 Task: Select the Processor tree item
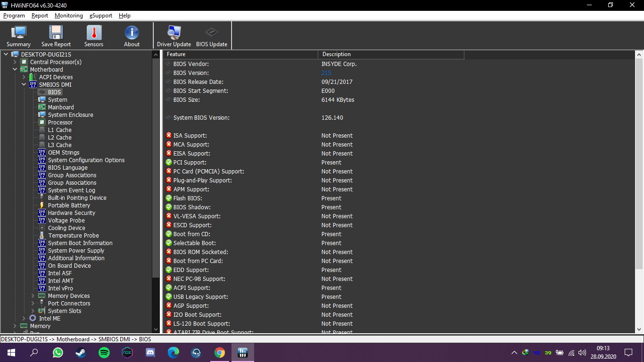(60, 122)
